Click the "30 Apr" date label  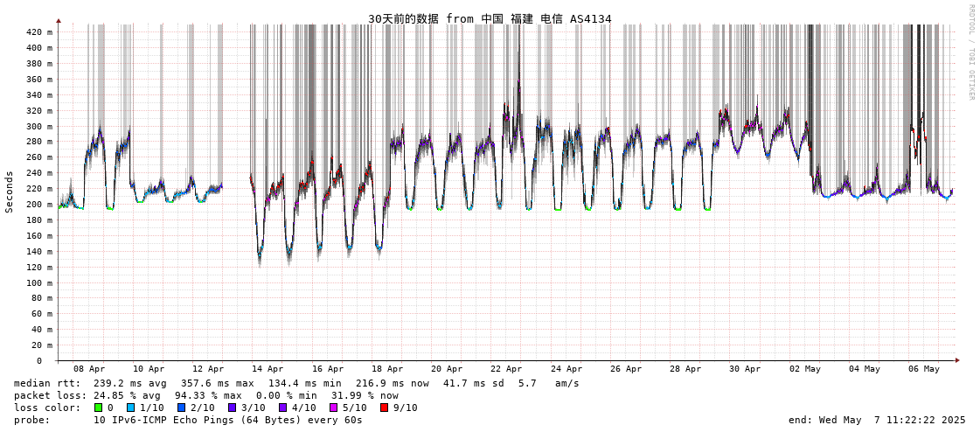click(x=745, y=369)
